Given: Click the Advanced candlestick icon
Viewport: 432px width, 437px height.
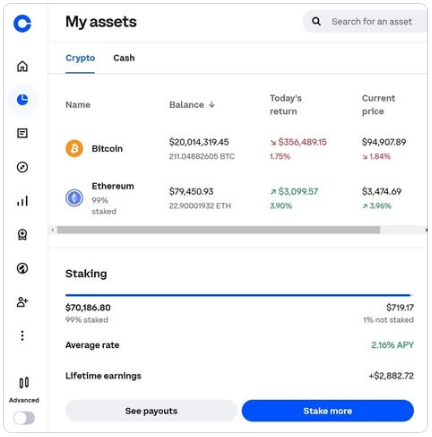Looking at the screenshot, I should [x=24, y=383].
